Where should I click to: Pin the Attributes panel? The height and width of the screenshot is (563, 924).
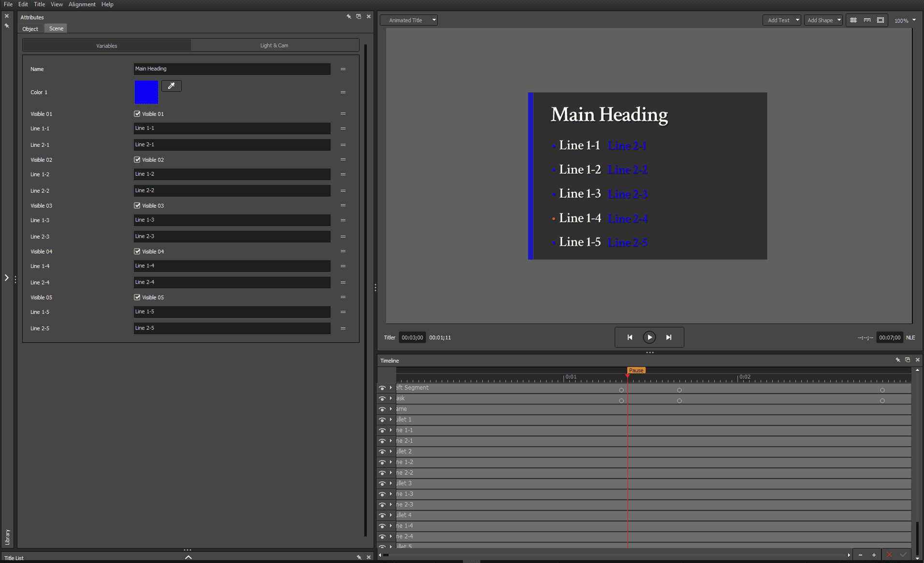[x=348, y=16]
